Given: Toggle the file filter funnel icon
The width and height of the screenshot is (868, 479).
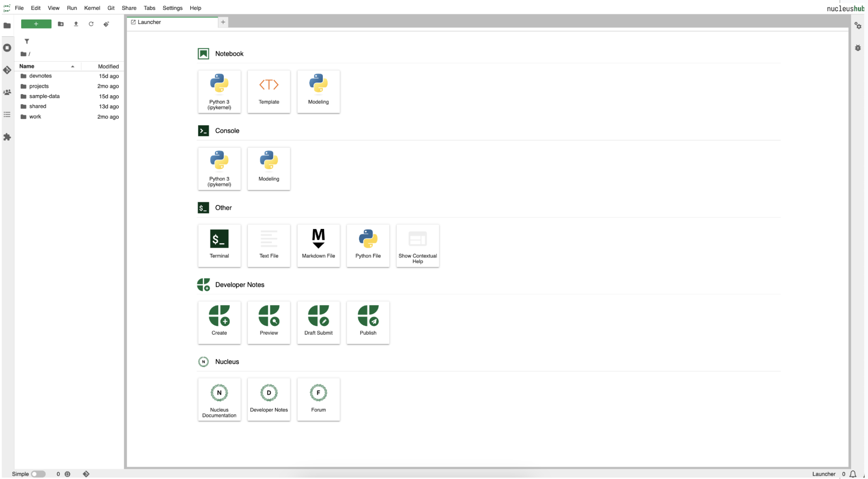Looking at the screenshot, I should coord(27,41).
